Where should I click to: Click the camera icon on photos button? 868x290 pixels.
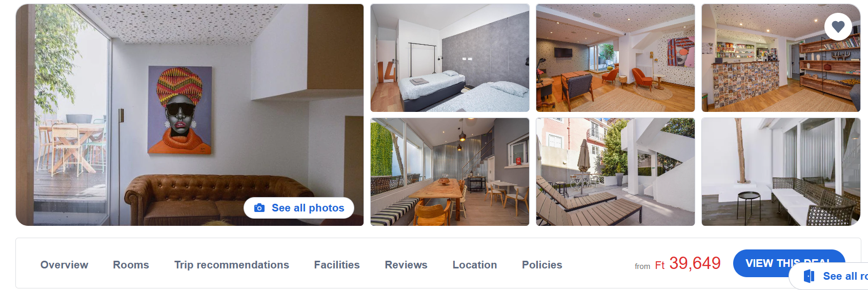point(259,208)
